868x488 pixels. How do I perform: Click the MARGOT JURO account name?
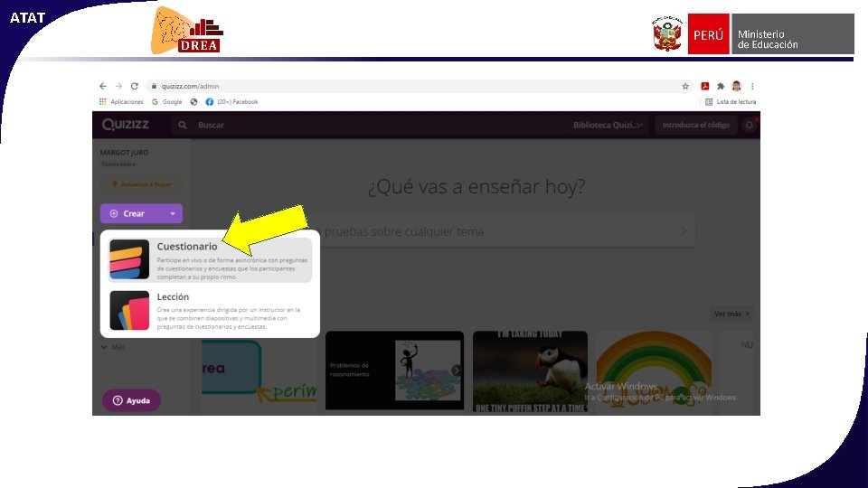tap(124, 153)
